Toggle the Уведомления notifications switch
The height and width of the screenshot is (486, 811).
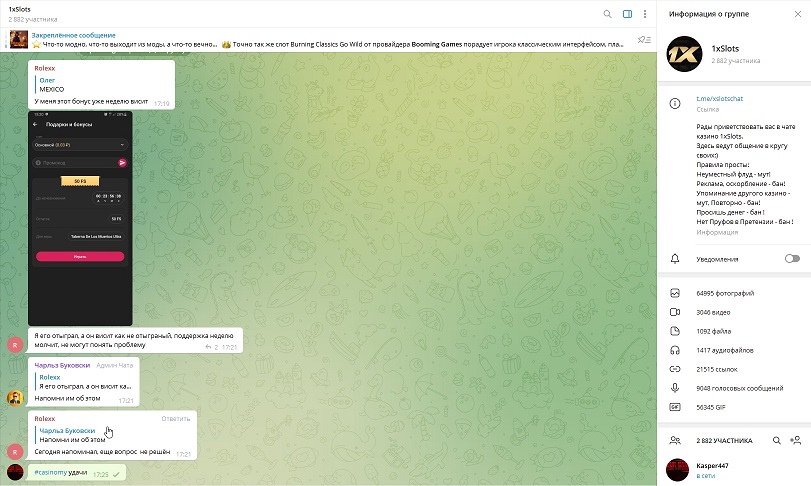792,259
